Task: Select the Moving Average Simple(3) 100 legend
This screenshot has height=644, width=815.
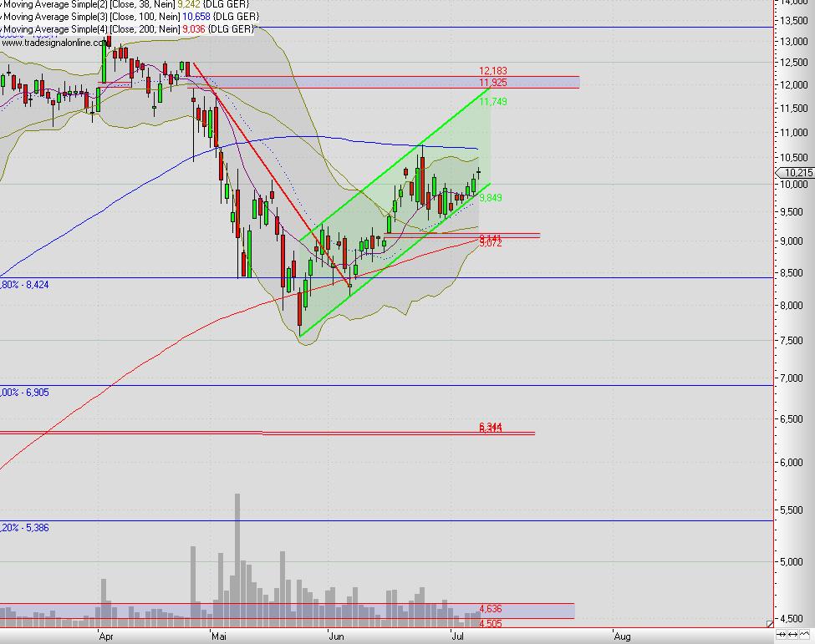Action: pos(130,17)
